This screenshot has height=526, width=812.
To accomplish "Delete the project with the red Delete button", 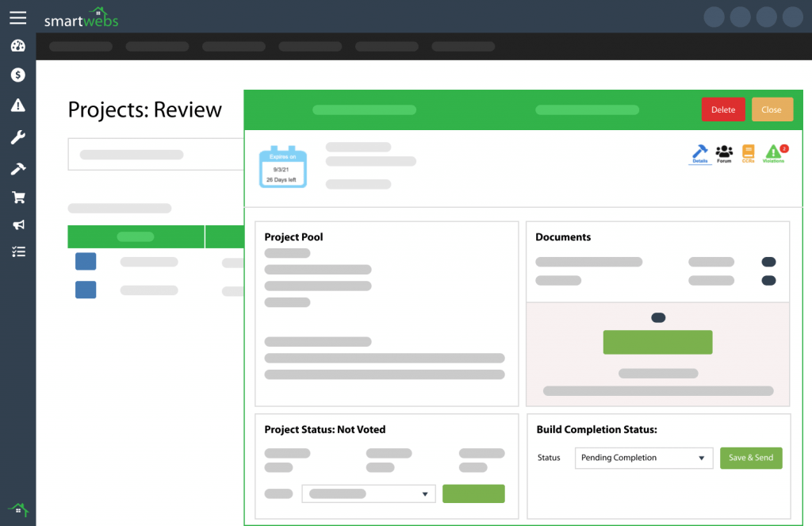I will [x=723, y=109].
